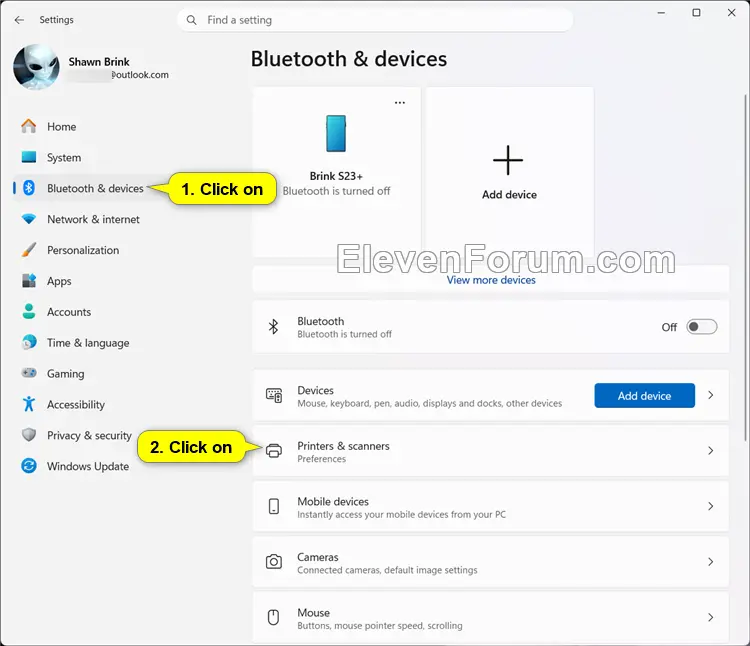
Task: Click the Cameras camera icon
Action: click(274, 562)
